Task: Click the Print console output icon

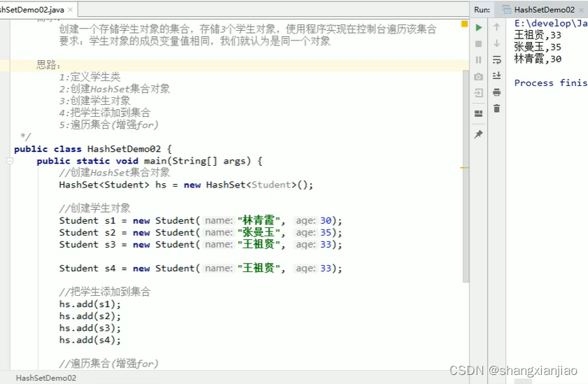Action: click(497, 92)
